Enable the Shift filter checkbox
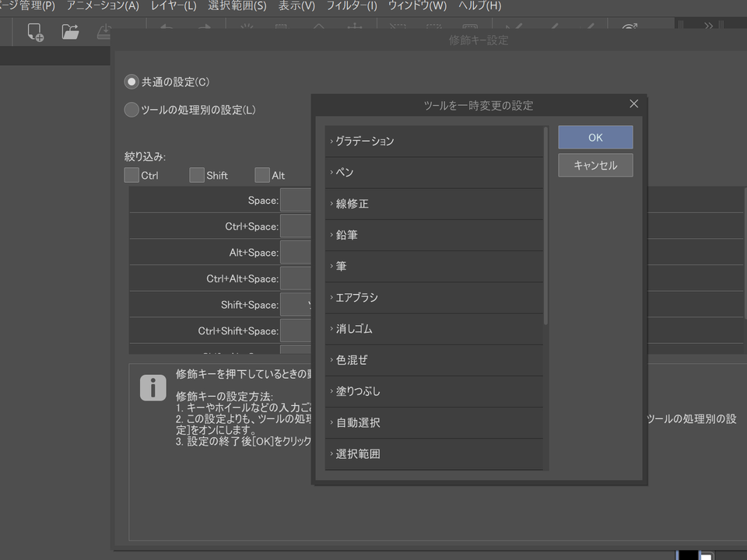Screen dimensions: 747x560 click(197, 175)
